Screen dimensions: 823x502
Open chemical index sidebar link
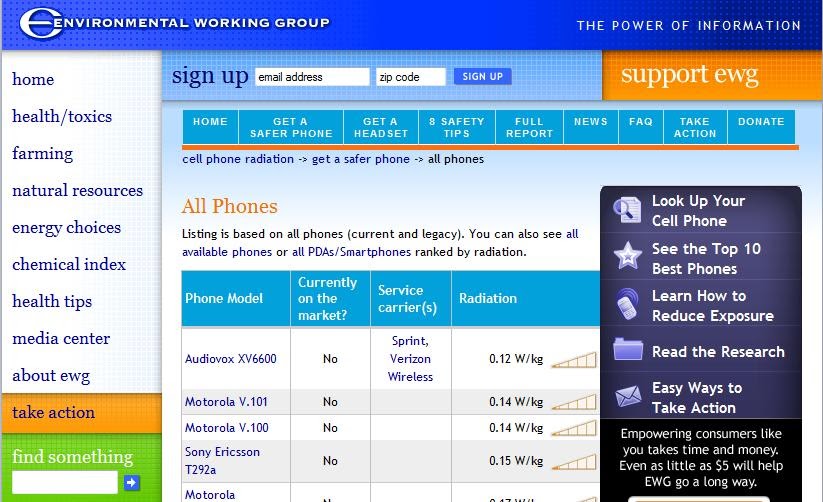69,264
